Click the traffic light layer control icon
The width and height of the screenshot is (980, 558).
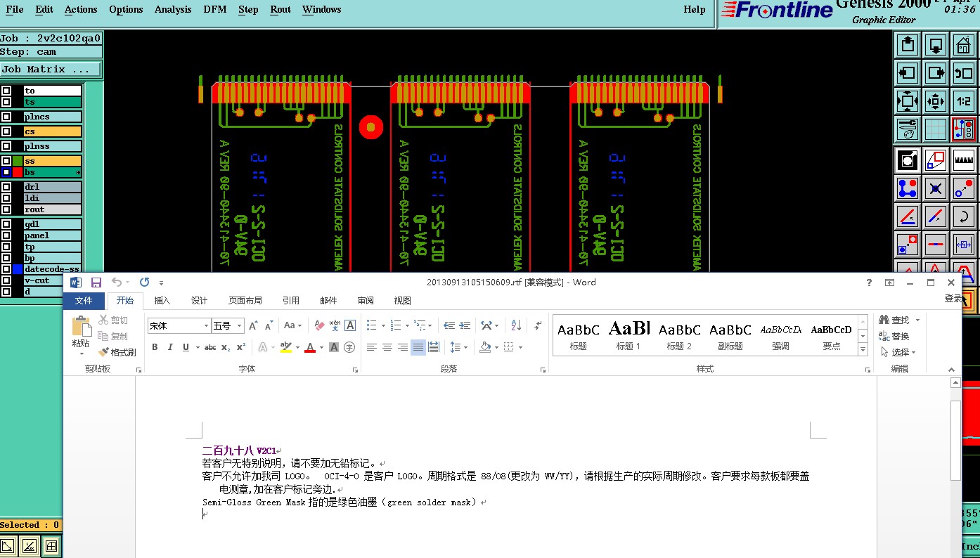coord(963,129)
